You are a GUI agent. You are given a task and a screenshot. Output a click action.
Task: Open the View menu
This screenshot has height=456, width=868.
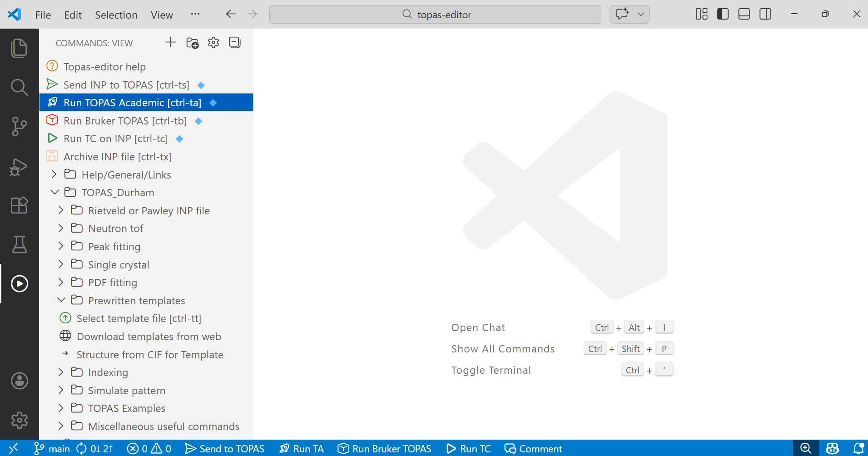tap(162, 15)
